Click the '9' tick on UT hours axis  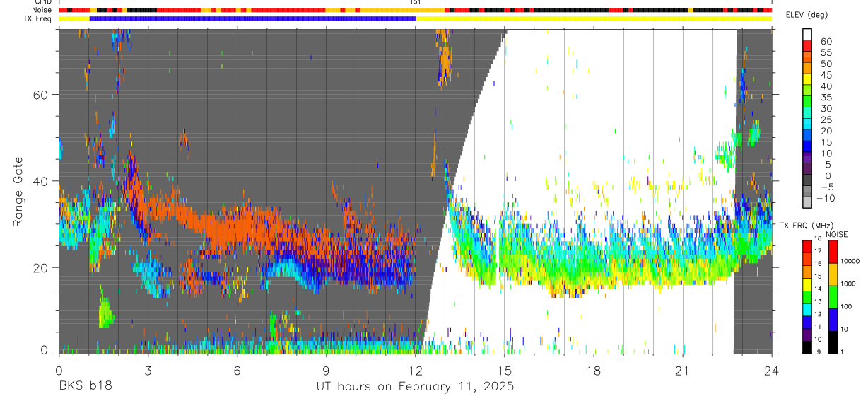pyautogui.click(x=326, y=371)
